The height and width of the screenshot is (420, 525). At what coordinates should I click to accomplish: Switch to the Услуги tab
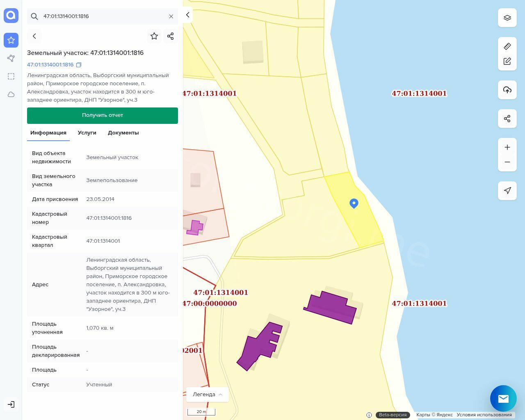tap(87, 133)
